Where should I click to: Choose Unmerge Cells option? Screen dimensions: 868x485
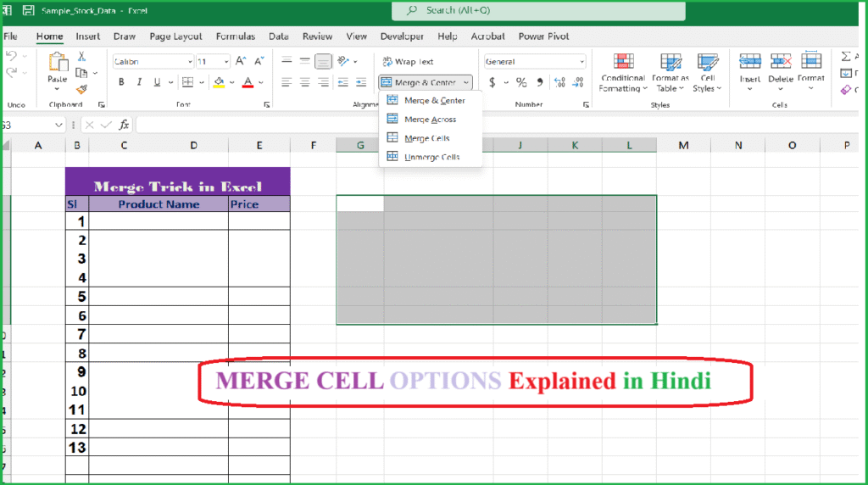(x=430, y=157)
